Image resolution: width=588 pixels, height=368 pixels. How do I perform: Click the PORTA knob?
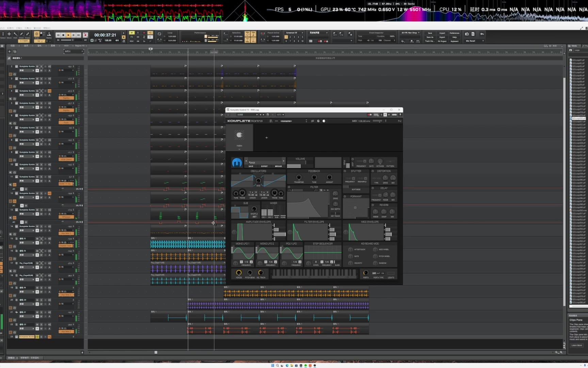pyautogui.click(x=365, y=273)
